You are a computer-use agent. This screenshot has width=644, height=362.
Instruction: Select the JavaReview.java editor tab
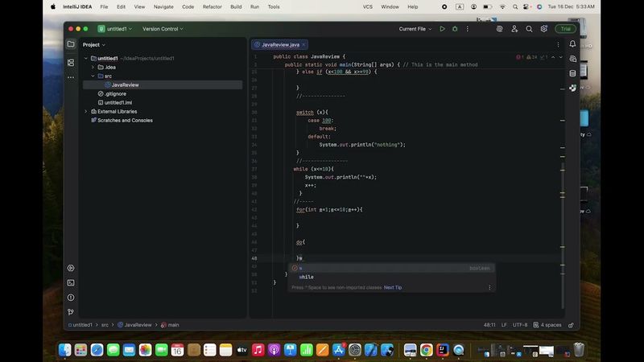point(279,45)
